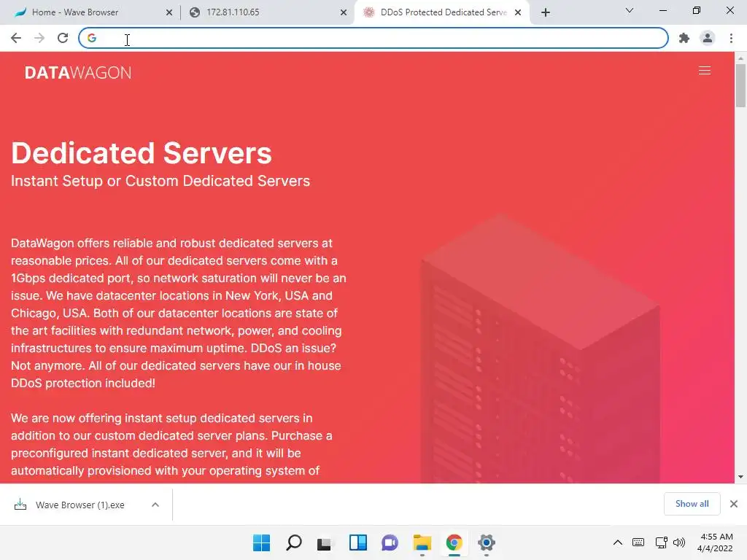The height and width of the screenshot is (560, 747).
Task: Click page scrollbar down arrow
Action: click(740, 477)
